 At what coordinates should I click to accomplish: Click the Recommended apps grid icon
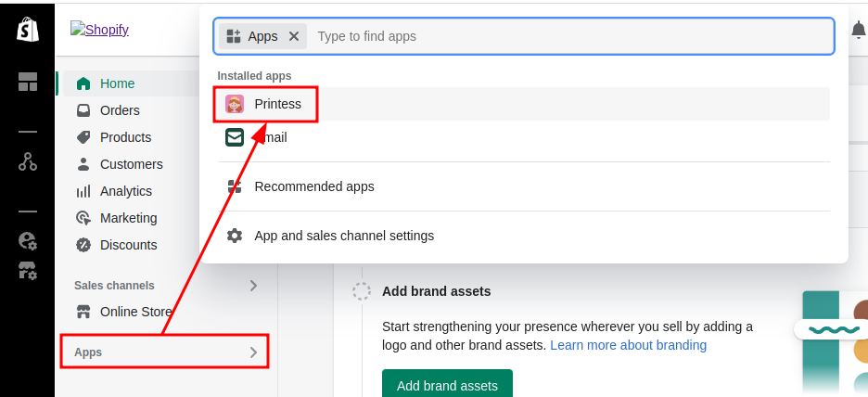pos(235,186)
